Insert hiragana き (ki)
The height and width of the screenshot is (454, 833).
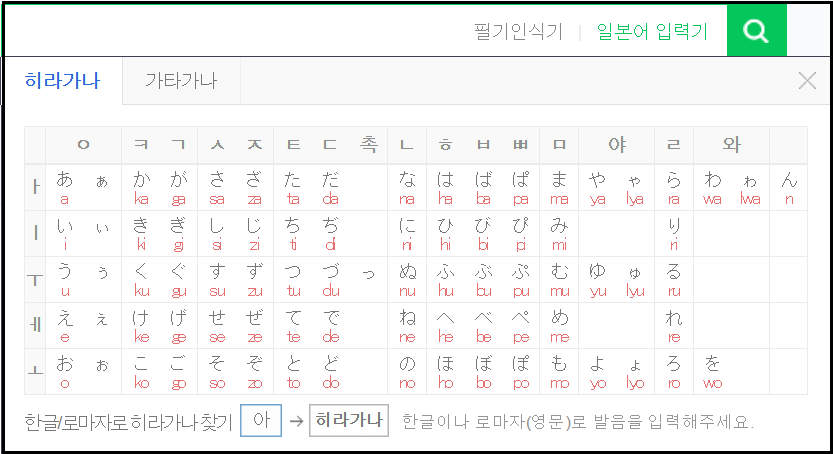(x=141, y=234)
